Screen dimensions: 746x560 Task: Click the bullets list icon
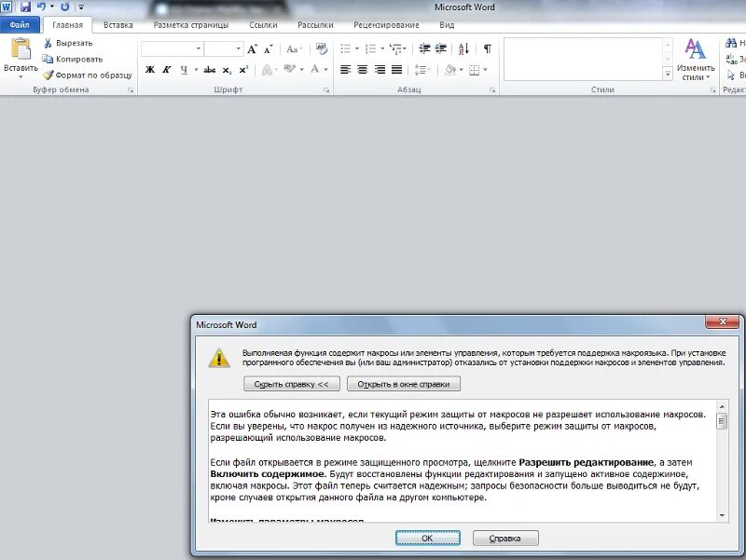click(x=346, y=48)
